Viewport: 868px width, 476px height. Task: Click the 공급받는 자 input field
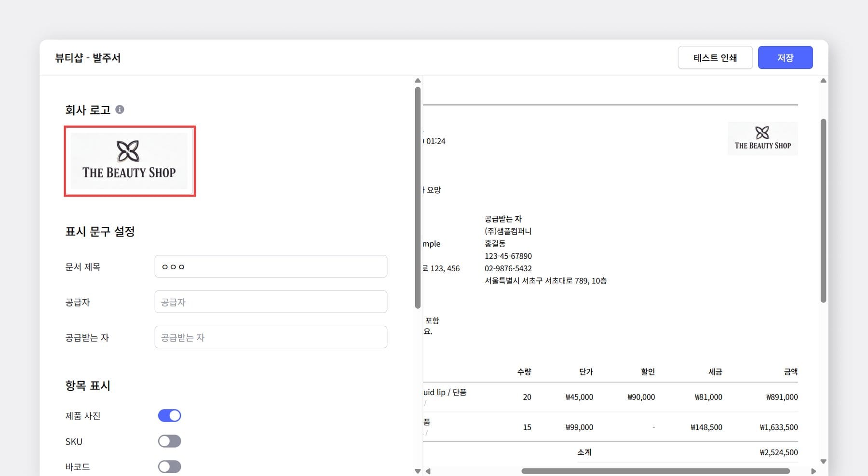coord(271,337)
